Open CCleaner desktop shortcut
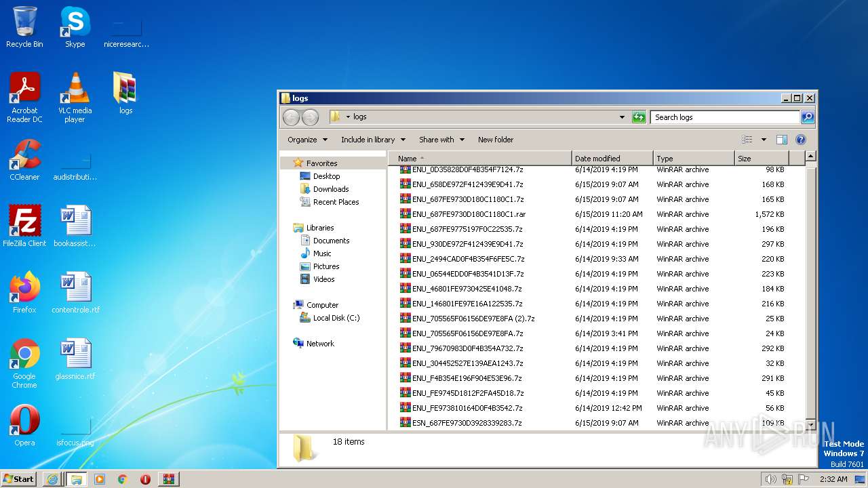Image resolution: width=868 pixels, height=488 pixels. (x=24, y=160)
